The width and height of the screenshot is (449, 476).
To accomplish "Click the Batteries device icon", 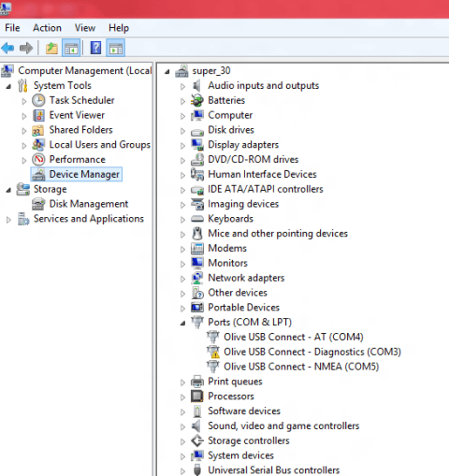I will [x=197, y=100].
